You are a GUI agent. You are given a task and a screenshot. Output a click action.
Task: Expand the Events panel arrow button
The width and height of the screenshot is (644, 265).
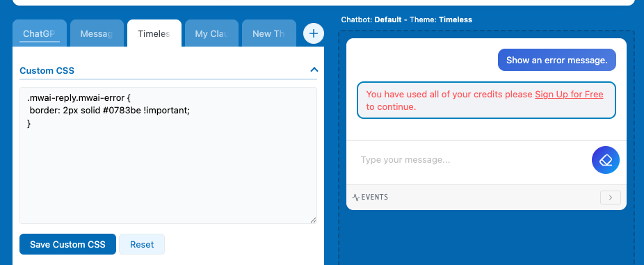611,198
